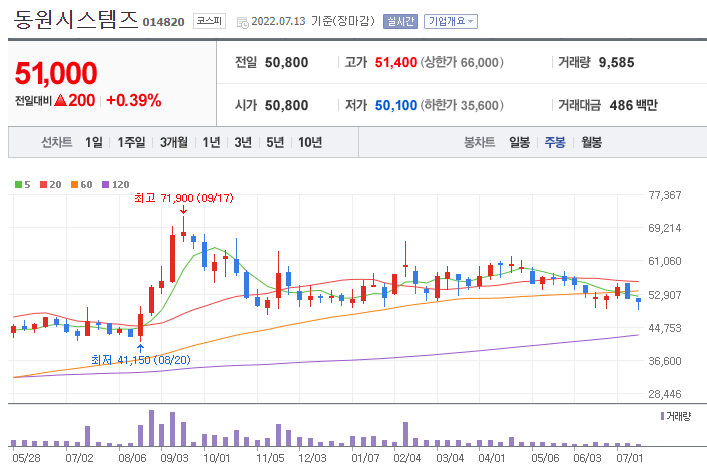707x476 pixels.
Task: Switch to 일봉 daily candle chart
Action: coord(519,142)
